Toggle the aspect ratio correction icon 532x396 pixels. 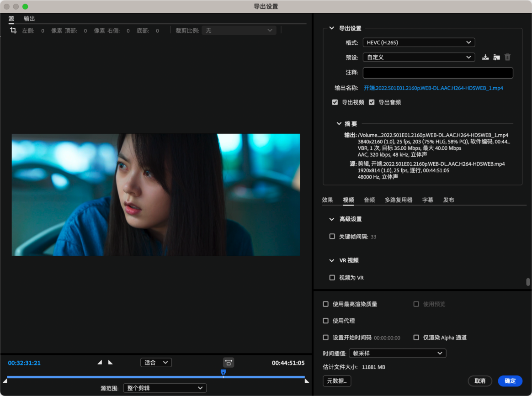click(x=229, y=363)
